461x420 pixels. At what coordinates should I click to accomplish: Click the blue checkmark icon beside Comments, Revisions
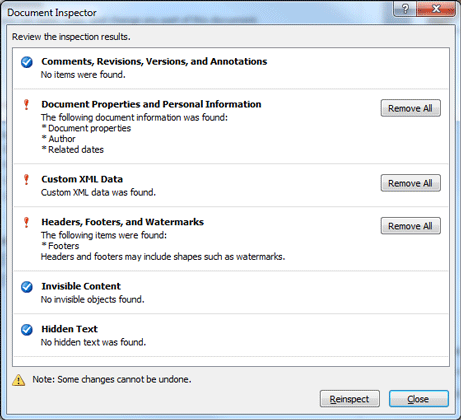pyautogui.click(x=27, y=62)
